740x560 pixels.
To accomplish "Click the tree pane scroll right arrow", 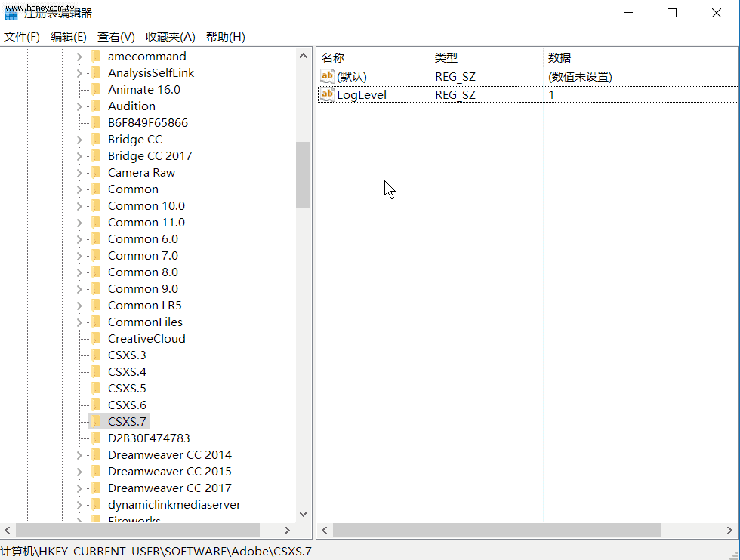I will tap(286, 531).
